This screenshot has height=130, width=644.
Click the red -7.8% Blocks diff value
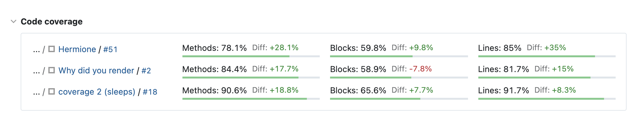tap(420, 69)
